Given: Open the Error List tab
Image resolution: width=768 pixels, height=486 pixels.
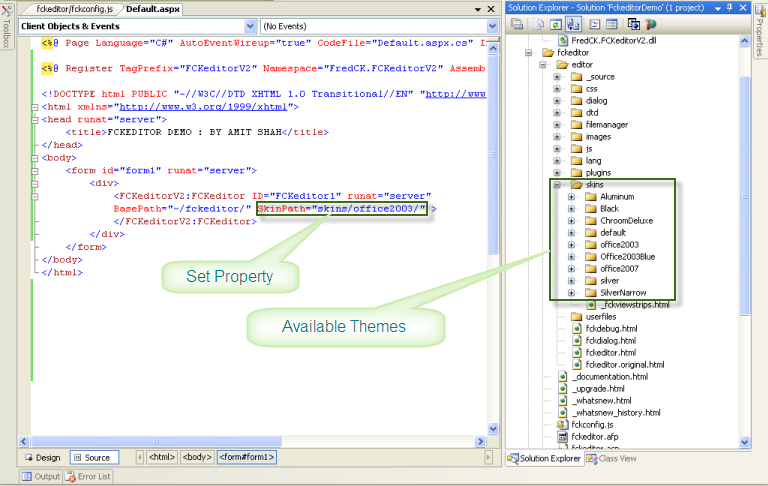Looking at the screenshot, I should coord(89,476).
